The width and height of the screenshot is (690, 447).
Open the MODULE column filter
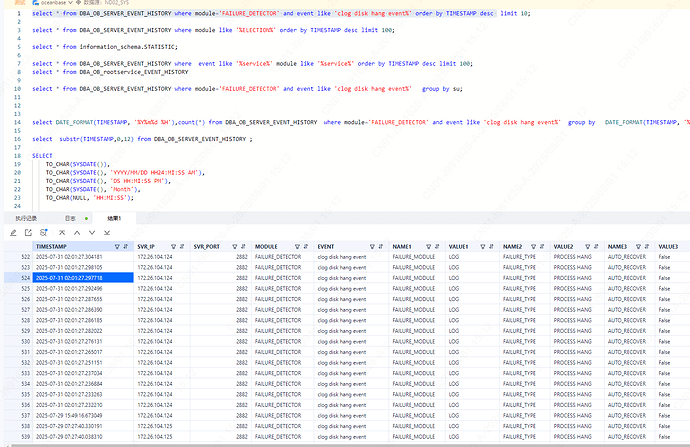pyautogui.click(x=297, y=247)
